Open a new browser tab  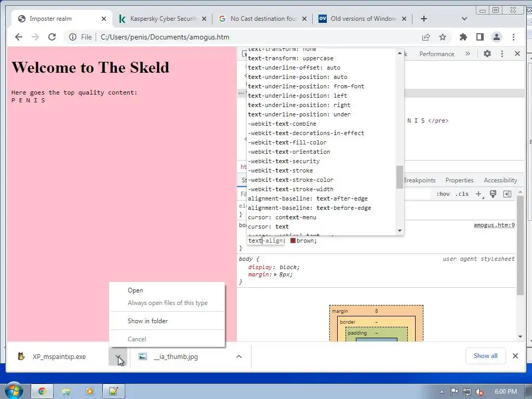pyautogui.click(x=424, y=19)
